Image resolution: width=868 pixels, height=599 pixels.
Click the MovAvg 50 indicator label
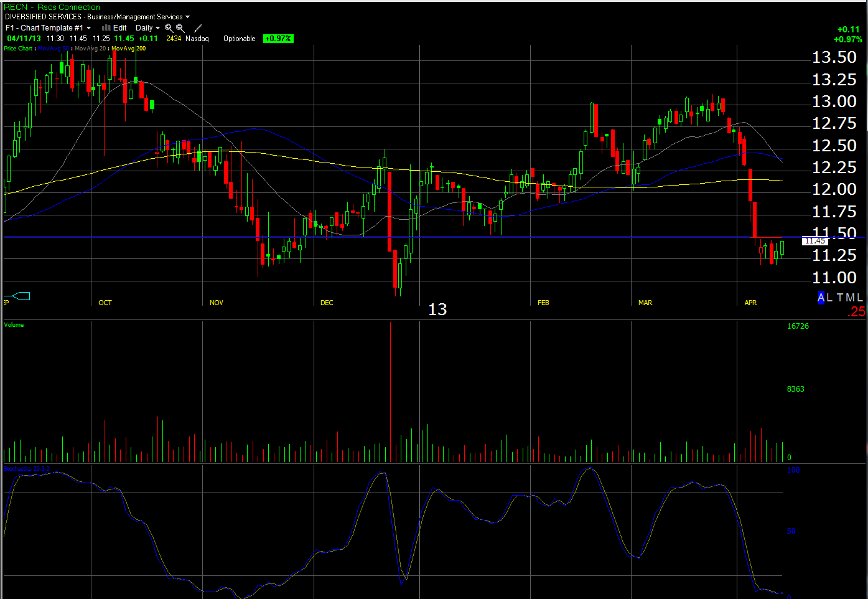point(54,49)
